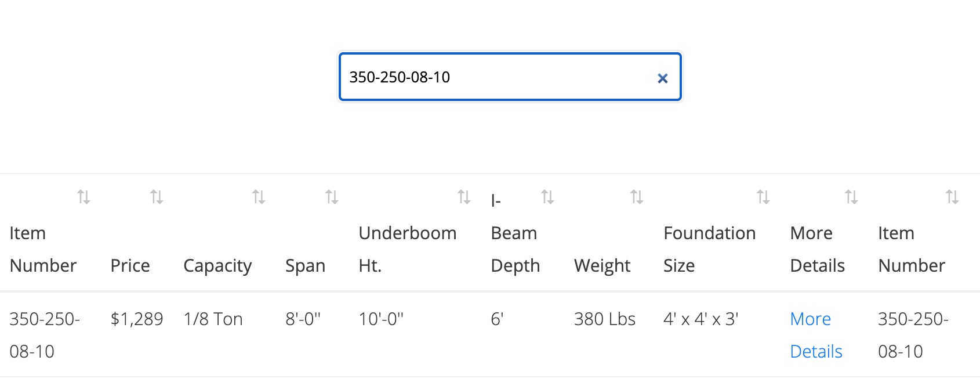Sort table by Weight arrows icon
Viewport: 980px width, 382px height.
(637, 197)
